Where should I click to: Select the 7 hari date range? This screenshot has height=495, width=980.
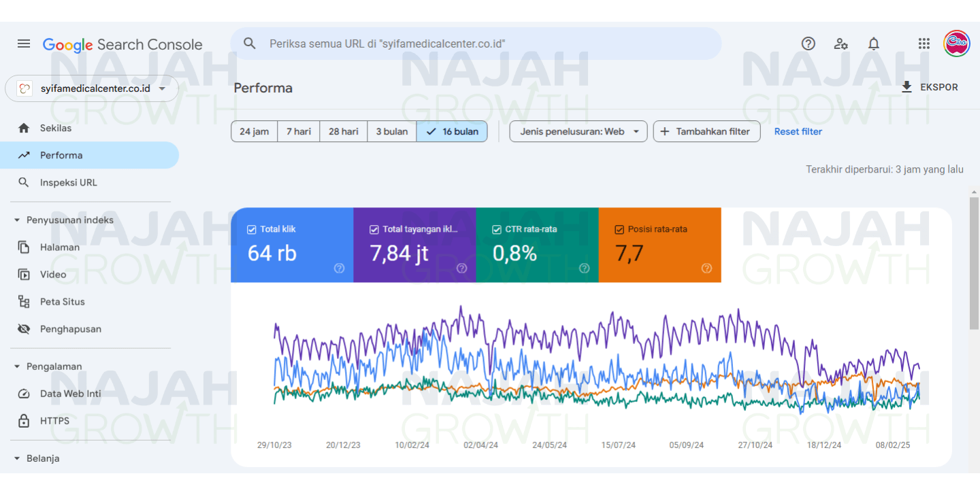pyautogui.click(x=299, y=131)
